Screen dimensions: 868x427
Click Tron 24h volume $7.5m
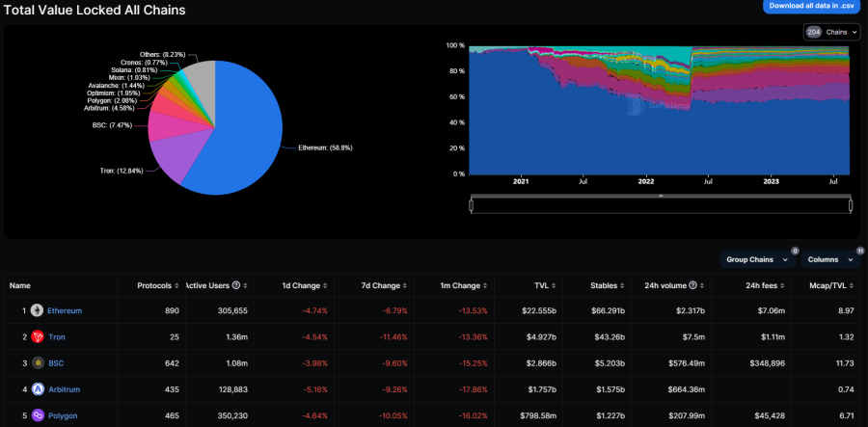[x=693, y=336]
